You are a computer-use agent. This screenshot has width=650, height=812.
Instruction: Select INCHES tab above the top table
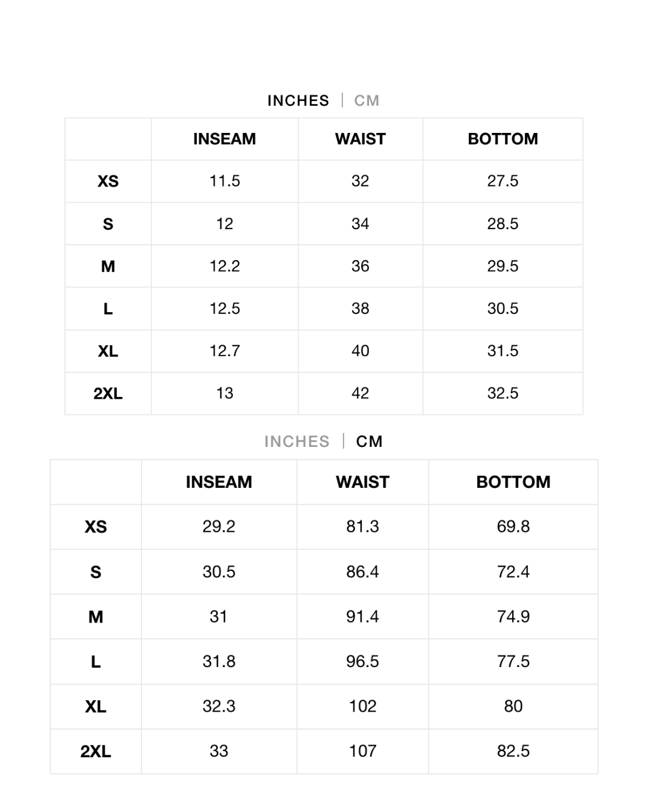pyautogui.click(x=298, y=100)
